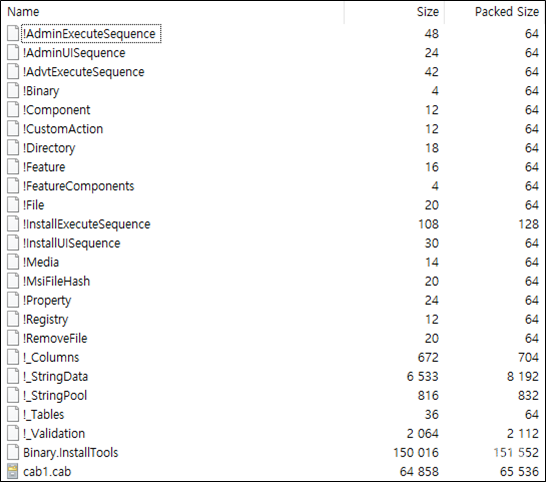Click the packed size value 151 552
Viewport: 546px width, 482px height.
[x=516, y=452]
